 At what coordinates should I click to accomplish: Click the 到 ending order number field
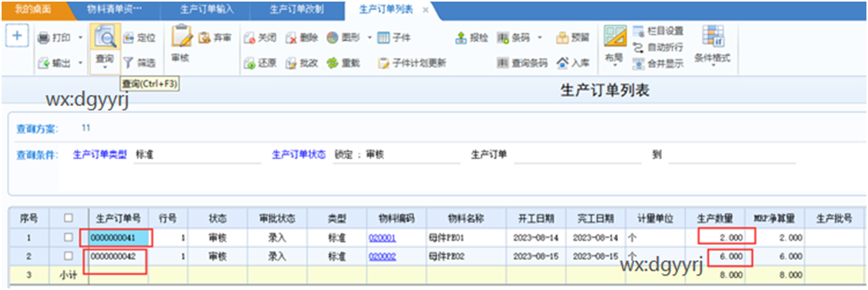(x=732, y=155)
